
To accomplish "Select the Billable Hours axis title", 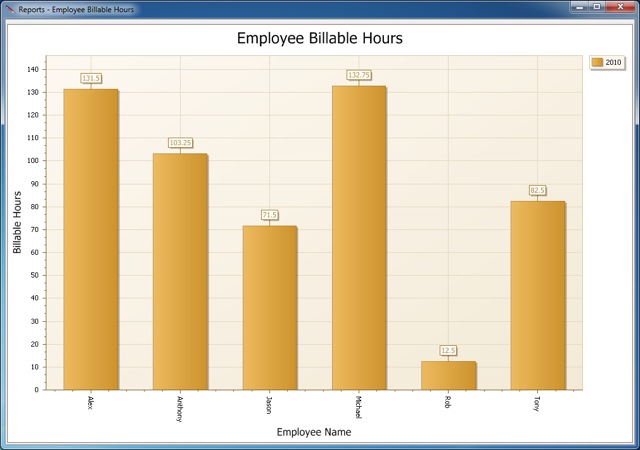I will click(x=17, y=222).
